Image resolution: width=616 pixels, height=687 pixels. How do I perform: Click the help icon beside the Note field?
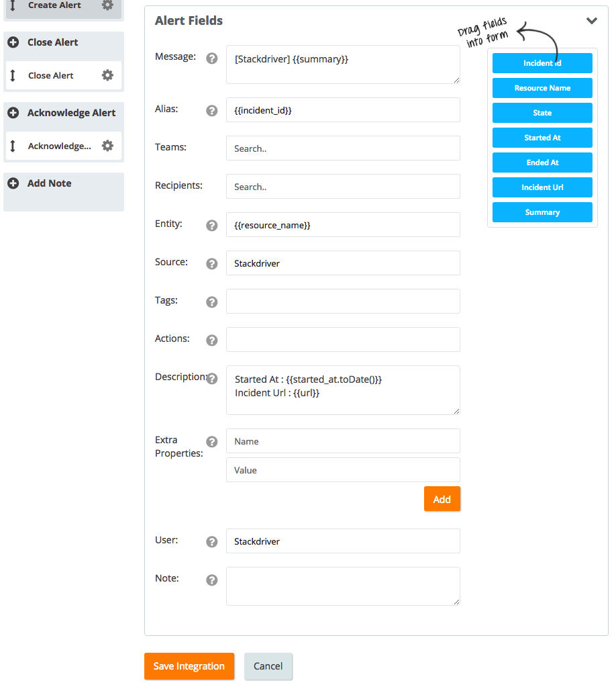(211, 580)
